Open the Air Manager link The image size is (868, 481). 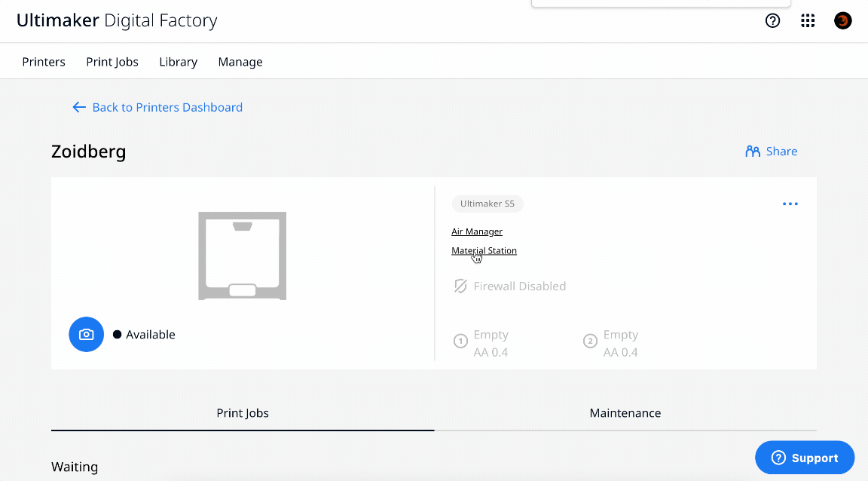coord(476,231)
